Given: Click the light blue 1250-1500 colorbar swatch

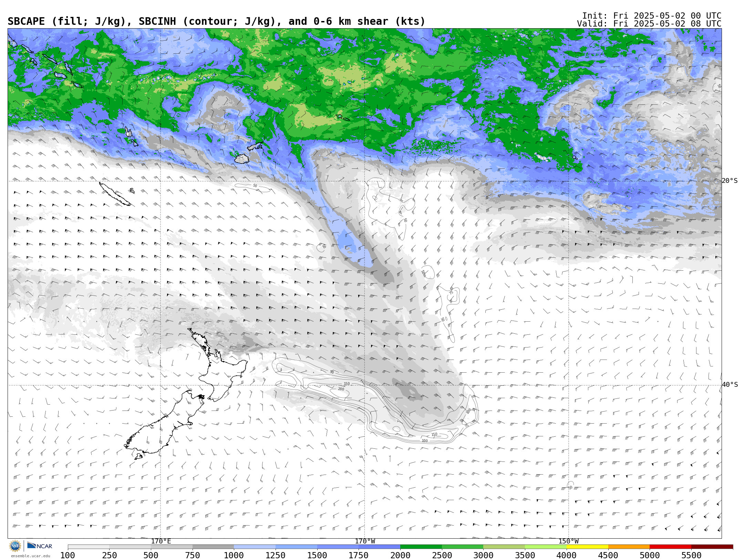Looking at the screenshot, I should pos(296,547).
